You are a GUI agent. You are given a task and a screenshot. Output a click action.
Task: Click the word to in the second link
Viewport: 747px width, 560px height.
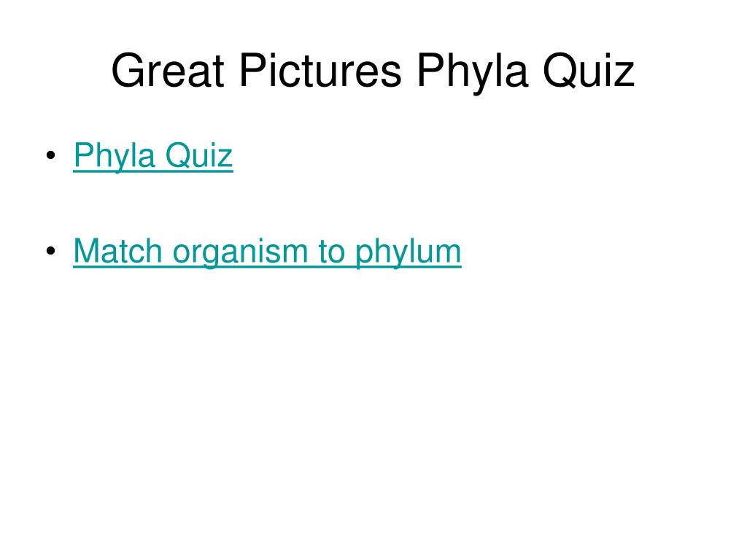[331, 251]
